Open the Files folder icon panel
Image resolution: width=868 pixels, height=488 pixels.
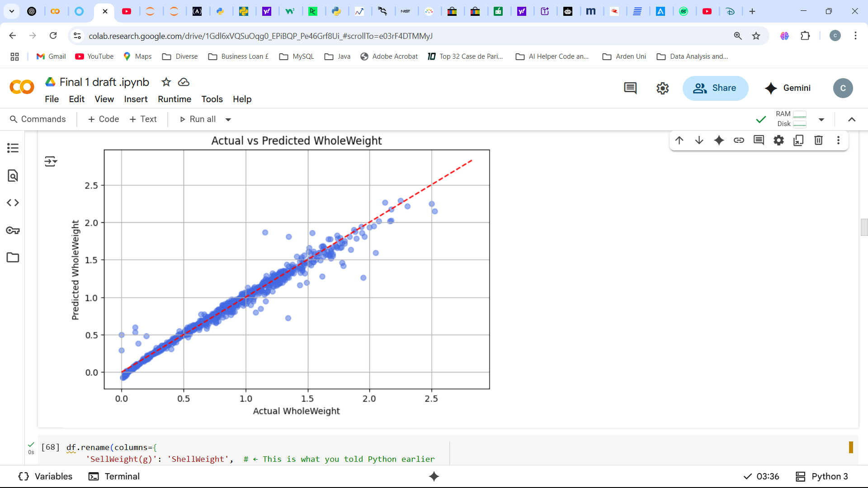click(x=13, y=258)
